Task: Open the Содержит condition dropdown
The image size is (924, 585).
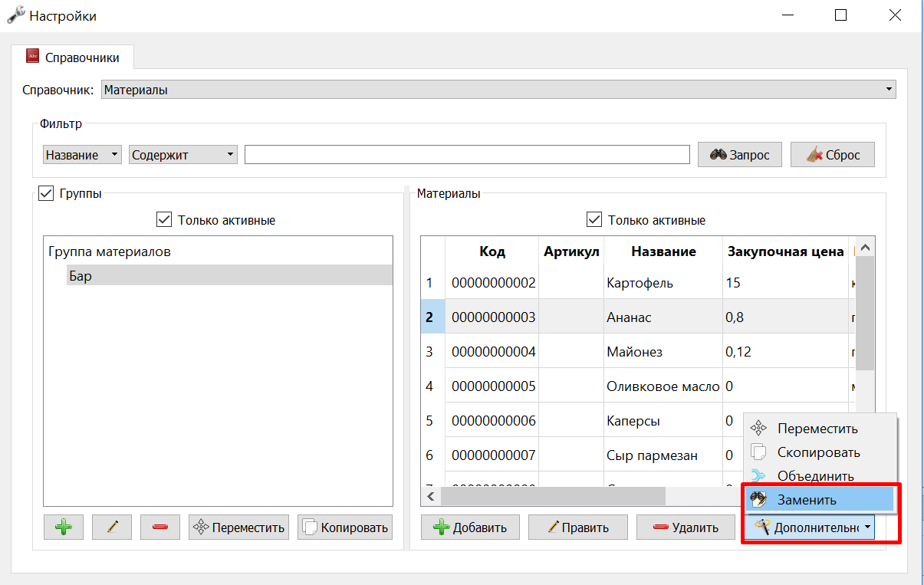Action: [183, 155]
